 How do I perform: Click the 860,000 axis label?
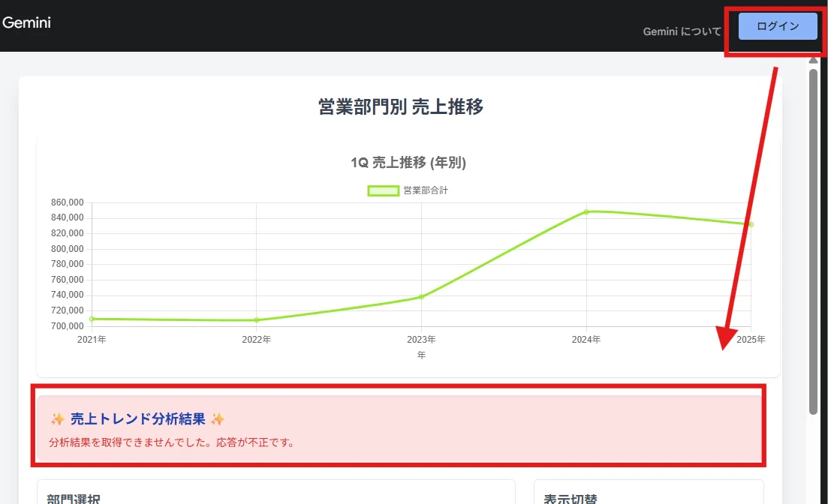coord(67,202)
